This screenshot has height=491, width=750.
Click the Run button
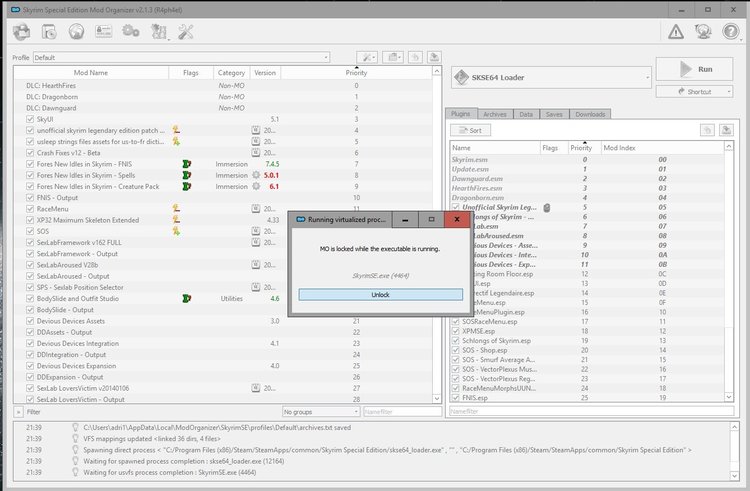tap(694, 69)
